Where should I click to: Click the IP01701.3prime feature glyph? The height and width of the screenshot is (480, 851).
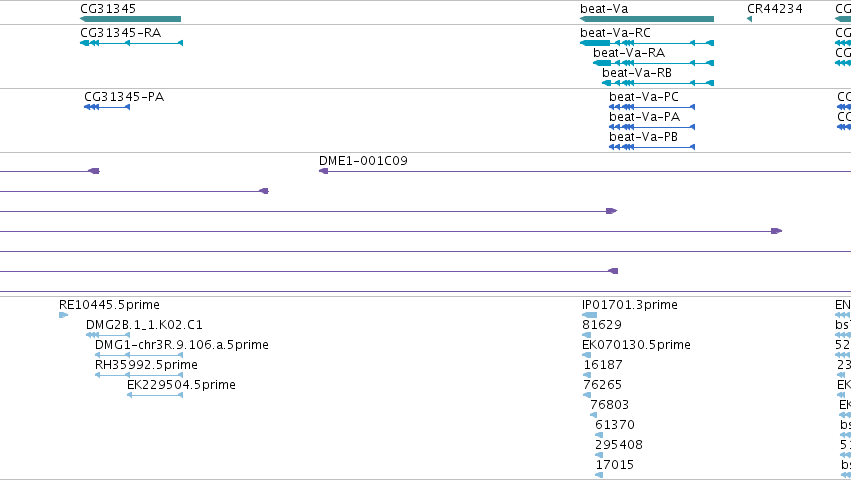click(589, 315)
